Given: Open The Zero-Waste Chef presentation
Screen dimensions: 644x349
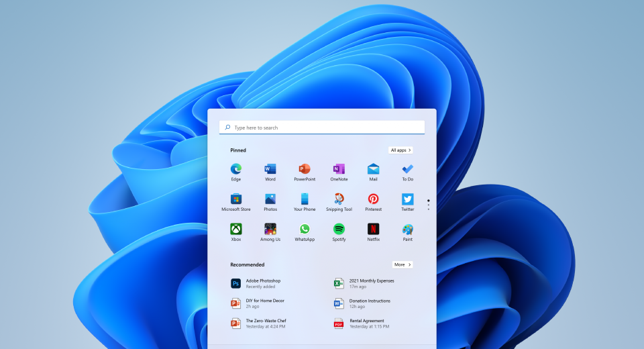Looking at the screenshot, I should [265, 323].
